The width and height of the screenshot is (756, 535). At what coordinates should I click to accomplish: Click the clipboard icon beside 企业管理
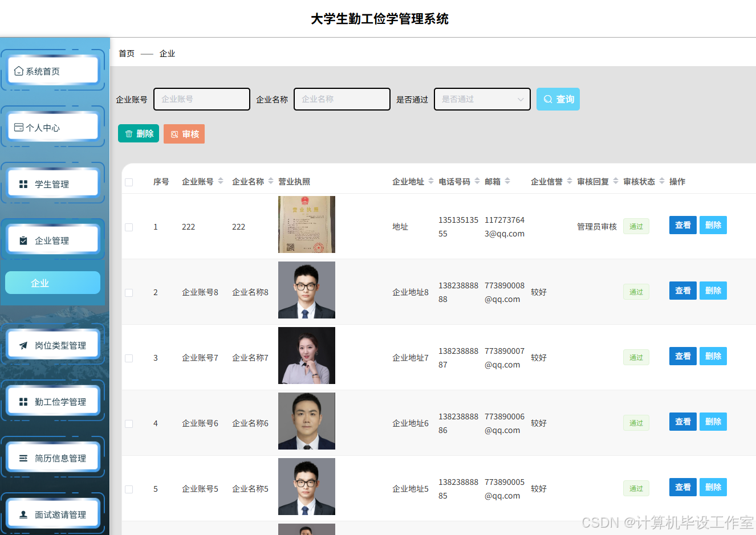(23, 240)
